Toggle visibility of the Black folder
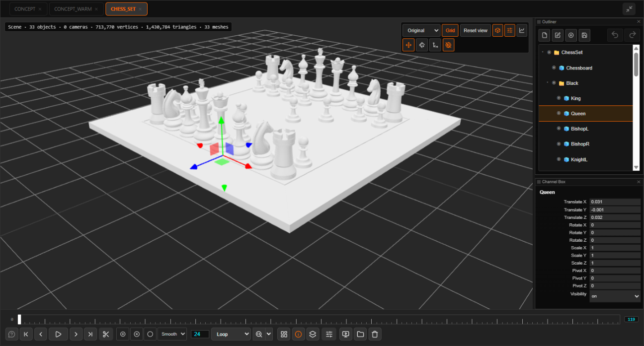Image resolution: width=644 pixels, height=346 pixels. tap(554, 83)
